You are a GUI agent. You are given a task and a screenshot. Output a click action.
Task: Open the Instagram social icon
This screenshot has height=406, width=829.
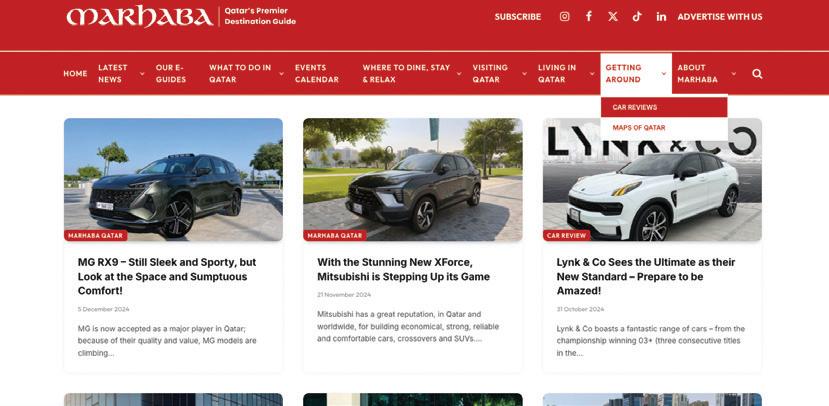tap(565, 16)
